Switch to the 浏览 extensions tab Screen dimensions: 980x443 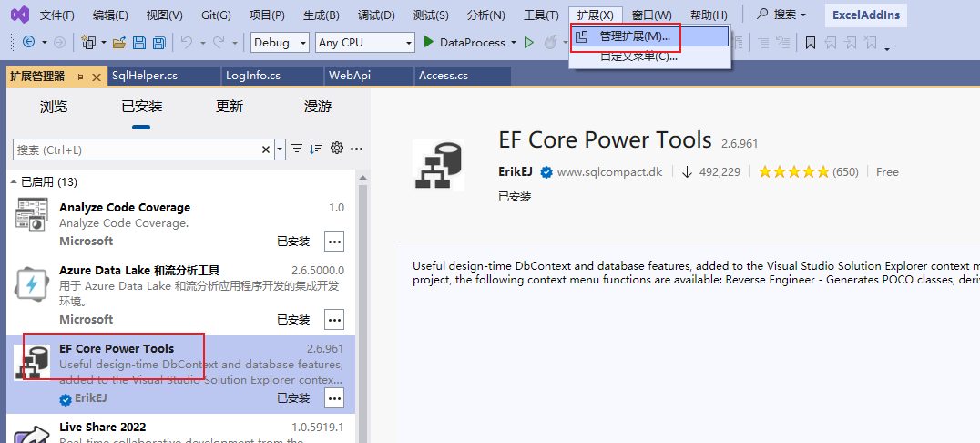[x=53, y=107]
